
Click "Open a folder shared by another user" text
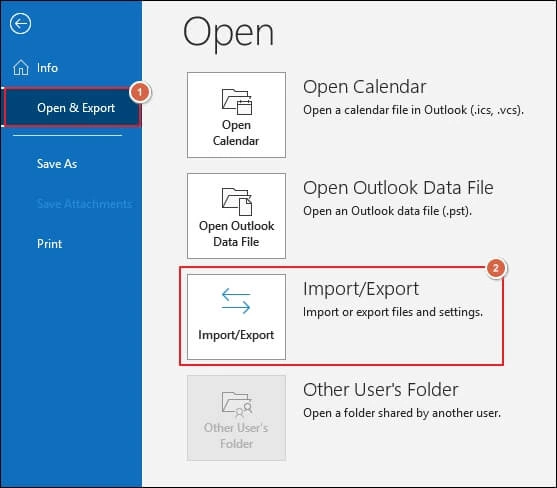[x=402, y=413]
